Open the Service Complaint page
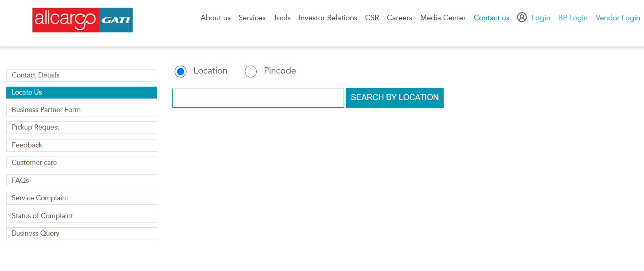The width and height of the screenshot is (644, 271). [81, 198]
